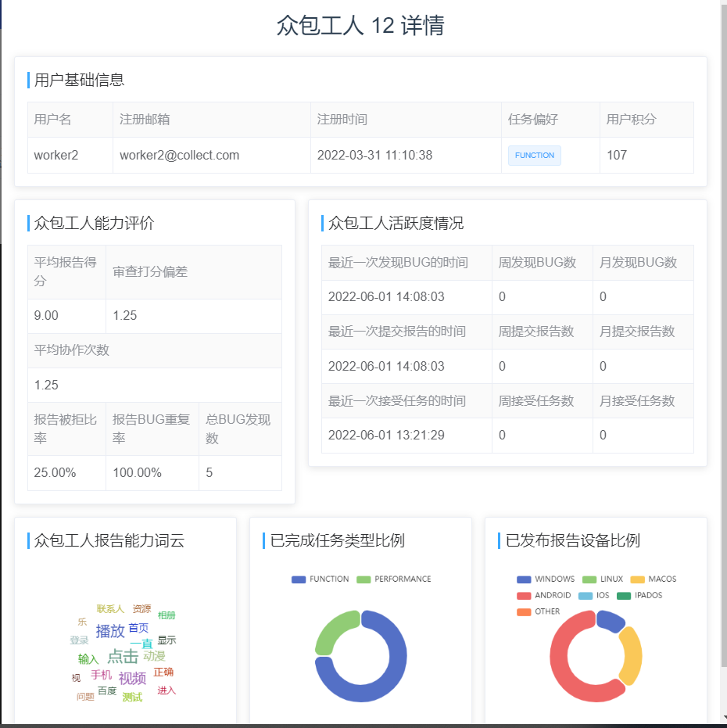Toggle OTHER legend in device chart

pyautogui.click(x=538, y=611)
